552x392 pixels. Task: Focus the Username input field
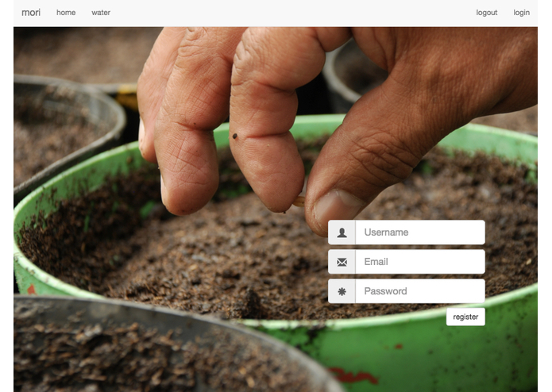point(420,233)
